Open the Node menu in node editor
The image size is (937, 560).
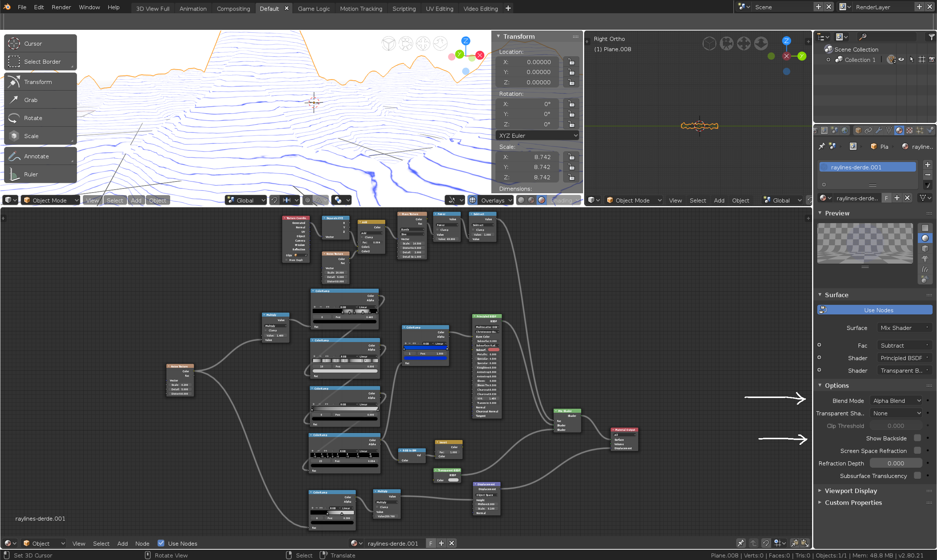(x=142, y=543)
